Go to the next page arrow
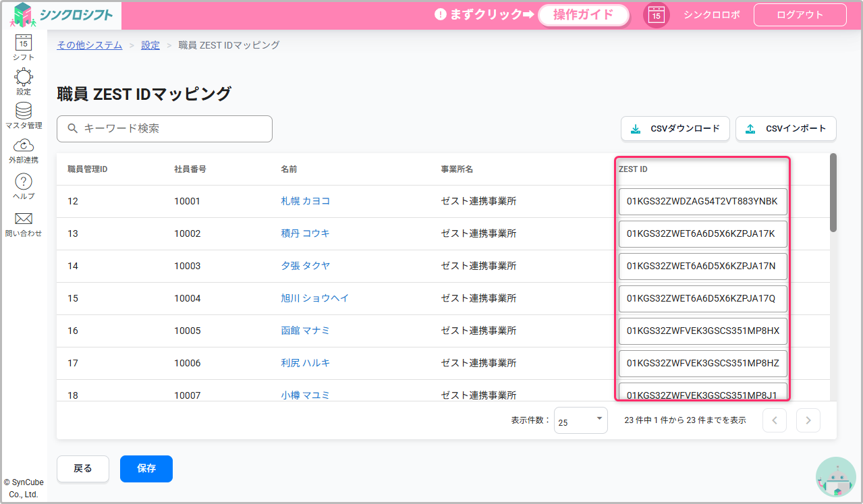The width and height of the screenshot is (863, 504). coord(808,420)
